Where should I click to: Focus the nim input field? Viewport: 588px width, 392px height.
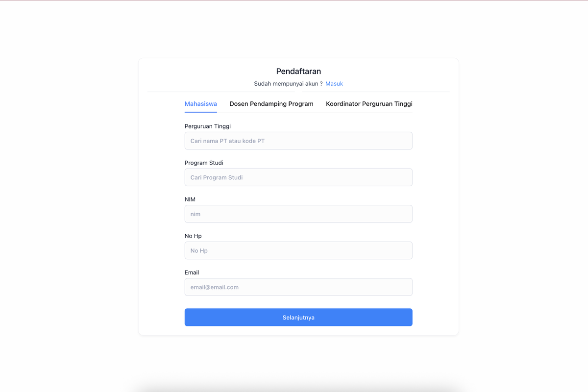(298, 214)
